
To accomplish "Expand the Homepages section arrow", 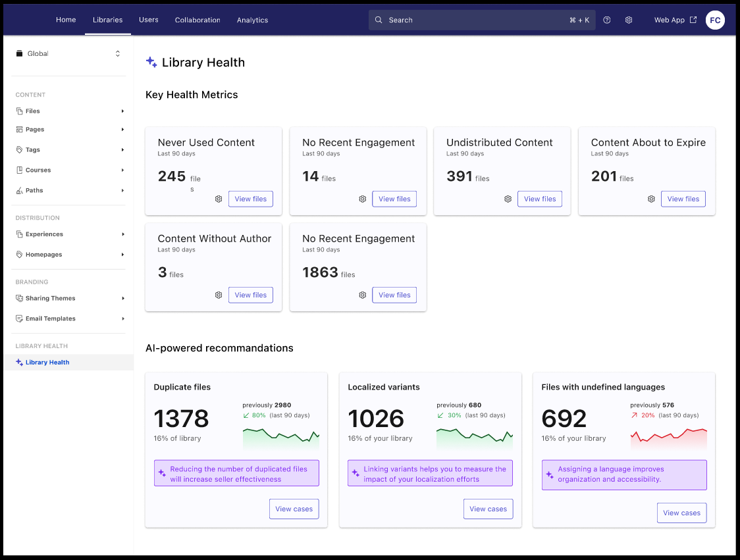I will 122,254.
